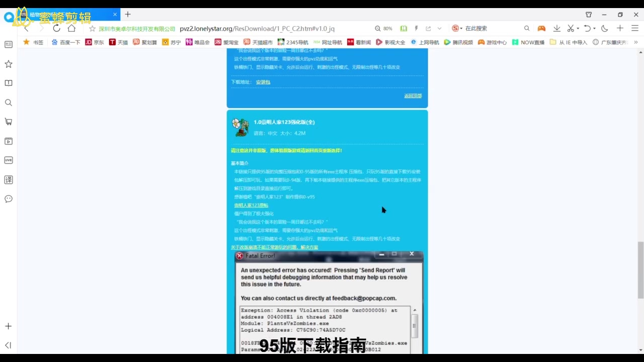Add a sidebar app with plus icon
Viewport: 644px width, 362px height.
(9, 326)
